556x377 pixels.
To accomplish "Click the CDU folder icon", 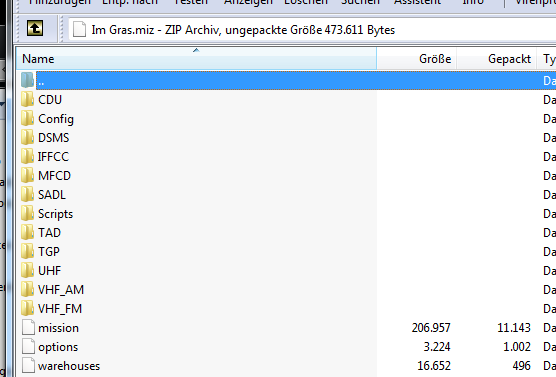I will pos(27,100).
